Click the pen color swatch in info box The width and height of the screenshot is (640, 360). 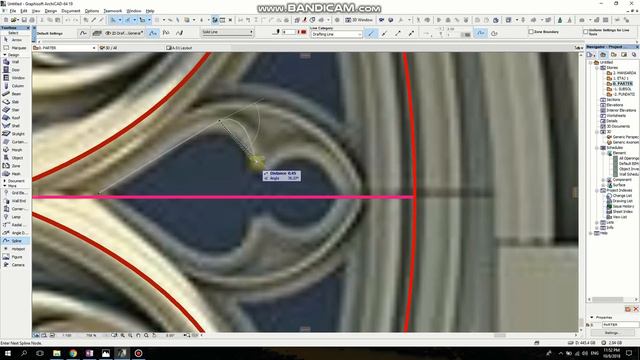point(303,32)
